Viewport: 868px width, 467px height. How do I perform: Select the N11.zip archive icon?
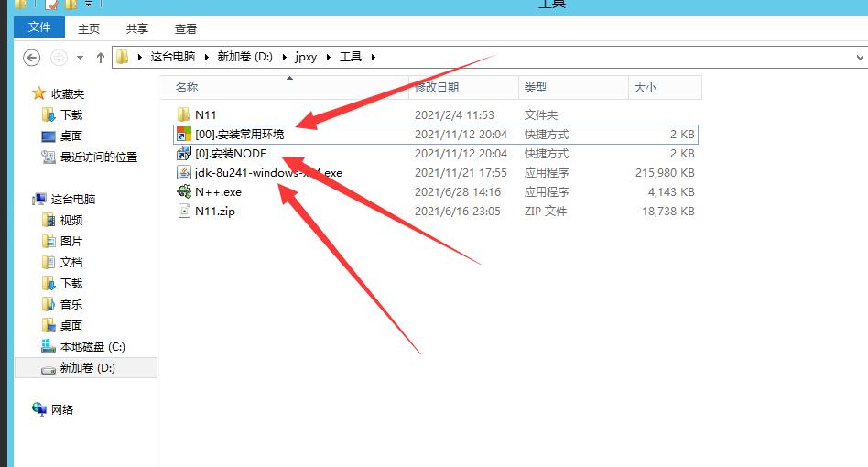coord(183,212)
